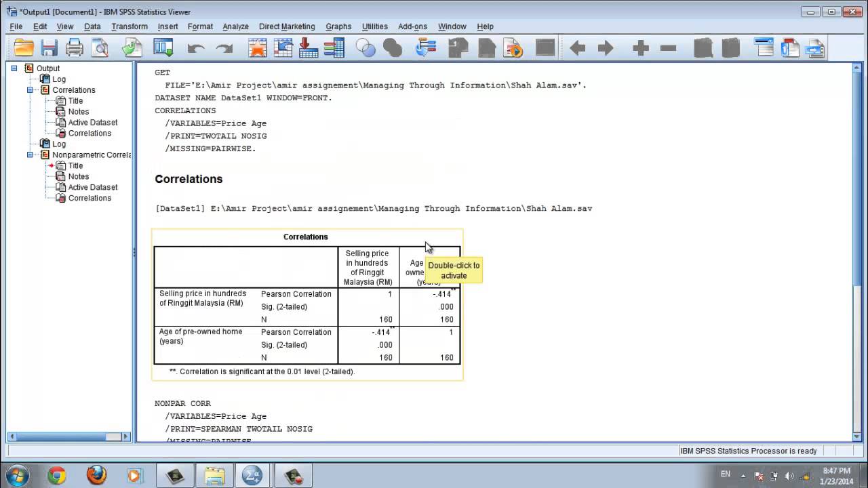868x488 pixels.
Task: Open the Graphs menu
Action: [338, 26]
